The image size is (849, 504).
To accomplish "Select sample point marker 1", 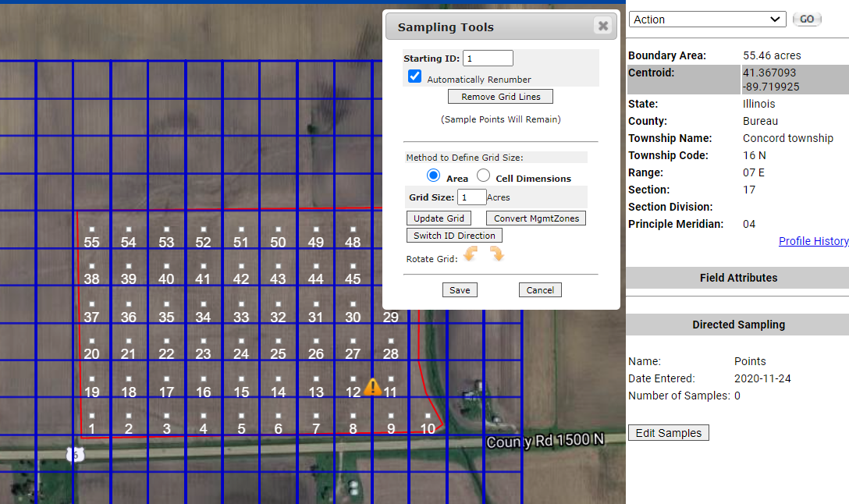I will click(x=91, y=416).
